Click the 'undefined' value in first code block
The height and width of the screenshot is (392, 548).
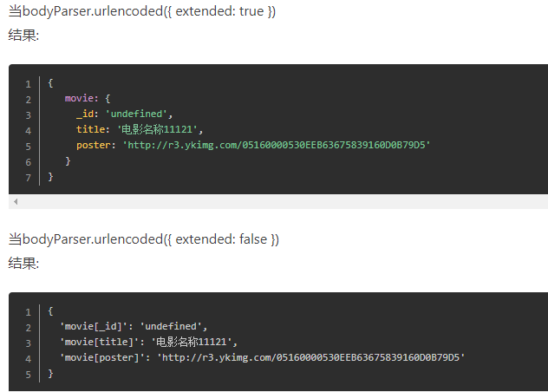136,114
